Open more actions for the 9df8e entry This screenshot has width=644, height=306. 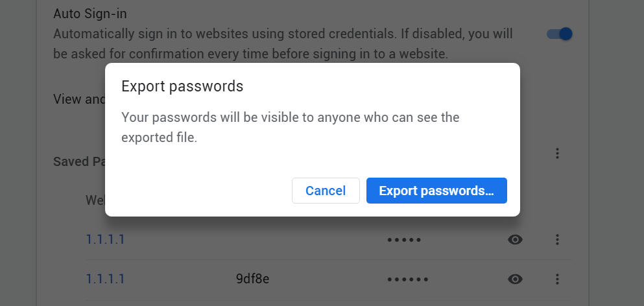pos(556,279)
